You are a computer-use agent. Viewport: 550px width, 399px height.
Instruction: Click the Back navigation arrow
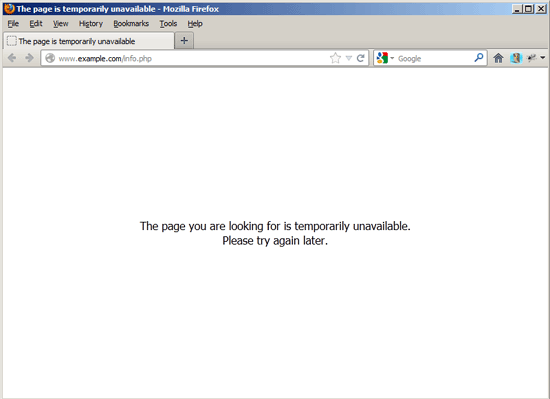pos(12,58)
